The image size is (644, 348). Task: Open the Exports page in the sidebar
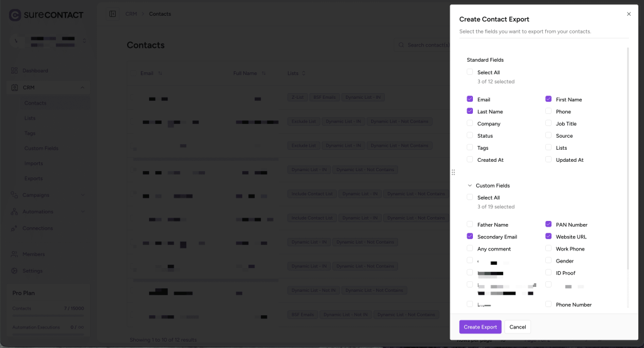tap(33, 179)
